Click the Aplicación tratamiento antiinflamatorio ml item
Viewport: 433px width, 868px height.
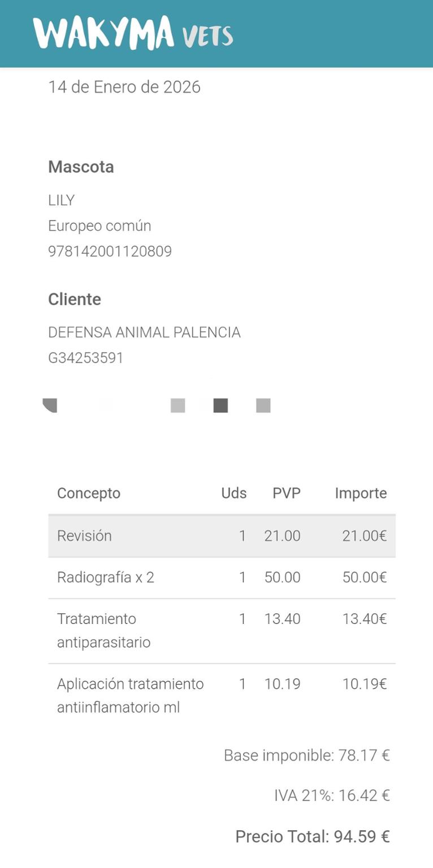[x=130, y=695]
